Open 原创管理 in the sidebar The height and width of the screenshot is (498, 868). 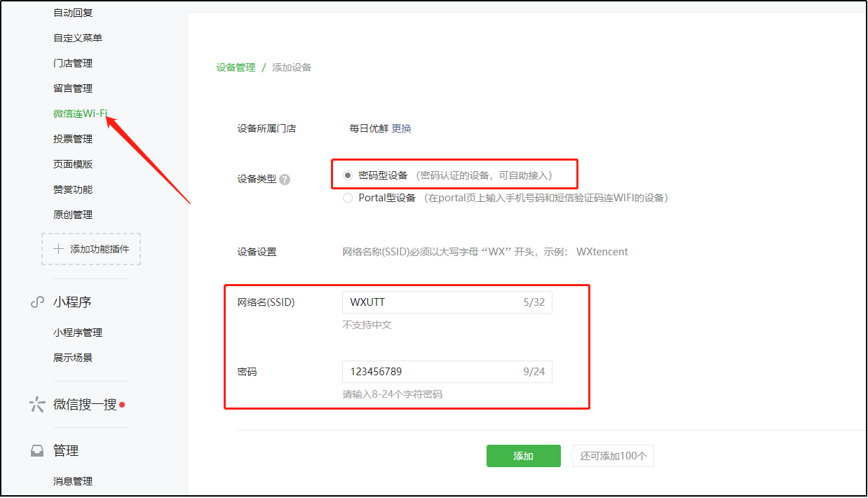[73, 215]
